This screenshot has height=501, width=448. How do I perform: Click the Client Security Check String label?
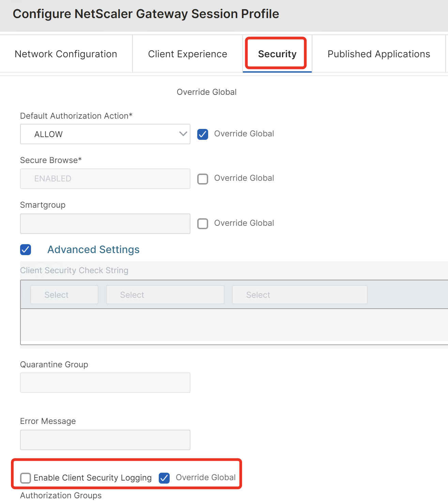coord(74,270)
